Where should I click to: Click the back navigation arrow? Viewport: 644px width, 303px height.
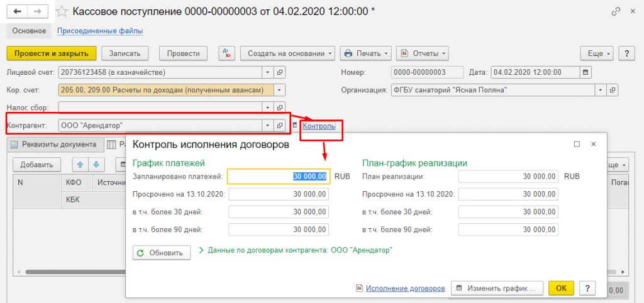tap(19, 12)
